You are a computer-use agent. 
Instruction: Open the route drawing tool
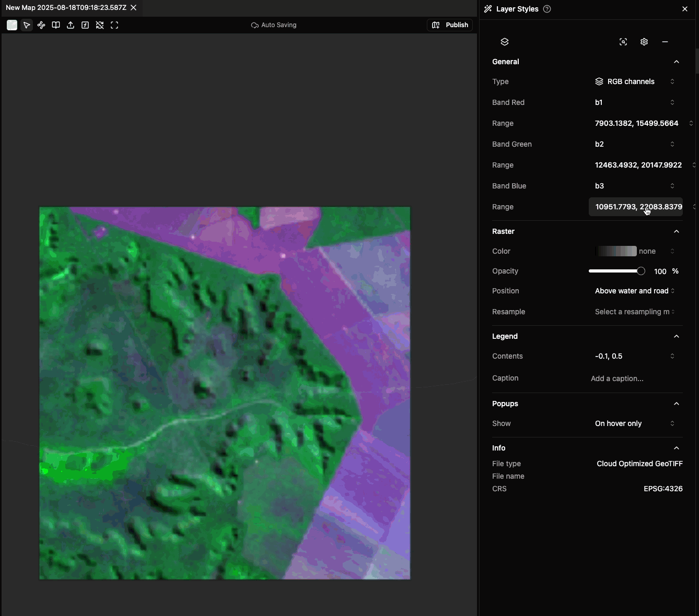41,25
